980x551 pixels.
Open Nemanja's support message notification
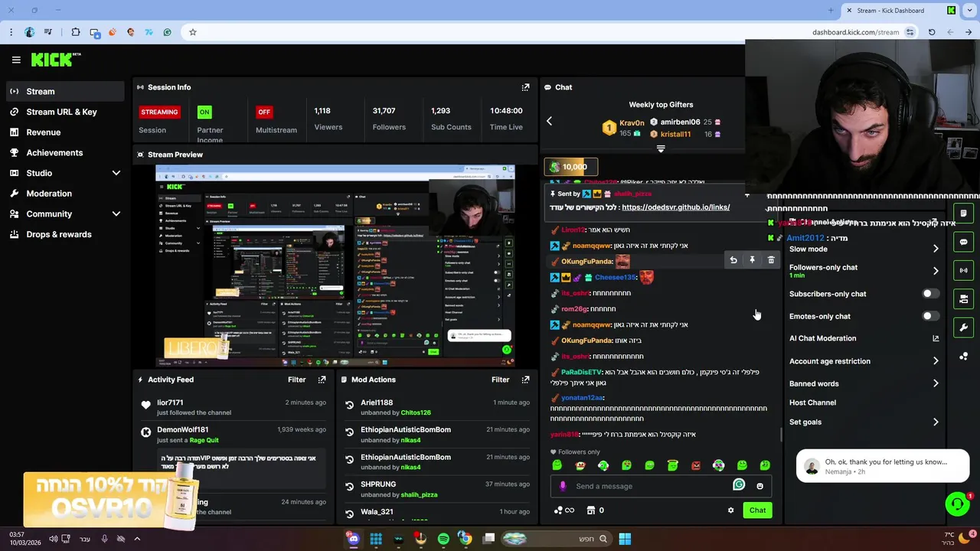pos(883,466)
